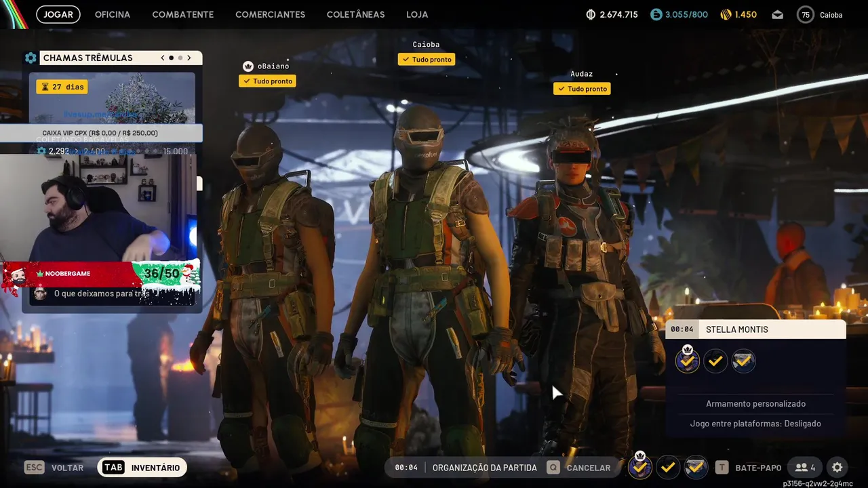
Task: Select player name oBaiano
Action: point(273,66)
